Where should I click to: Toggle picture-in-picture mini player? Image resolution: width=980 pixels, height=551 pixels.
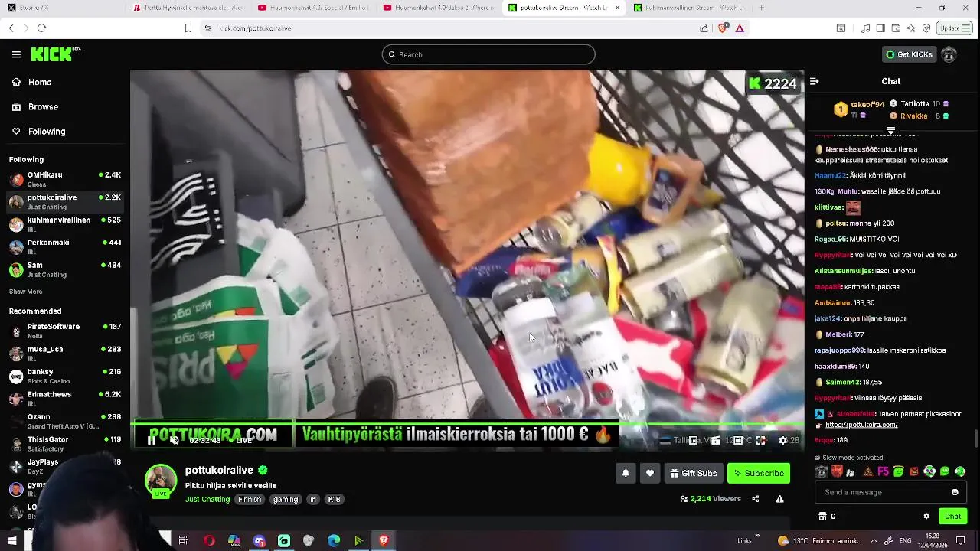[694, 440]
